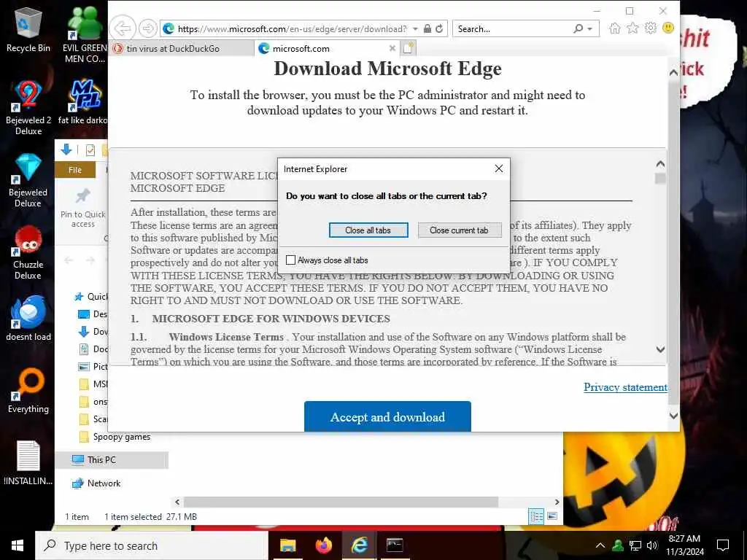747x560 pixels.
Task: Click the green user icon in system tray
Action: pos(618,545)
